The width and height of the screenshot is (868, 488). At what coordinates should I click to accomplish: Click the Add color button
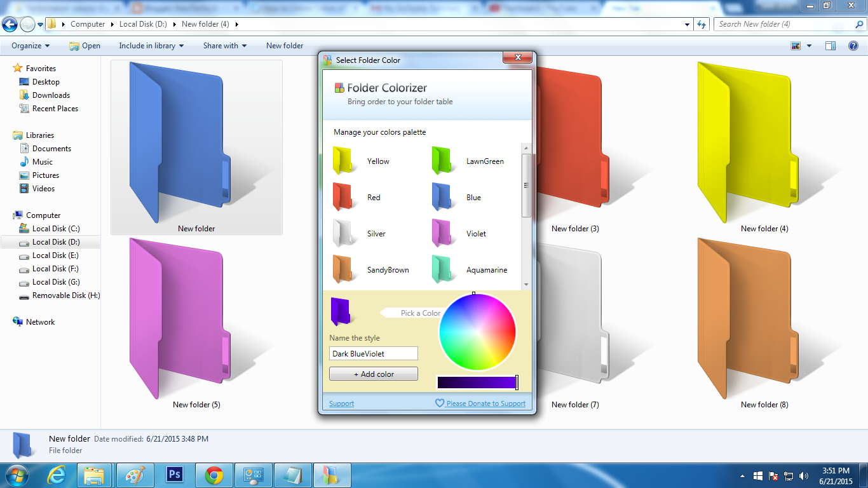click(373, 374)
